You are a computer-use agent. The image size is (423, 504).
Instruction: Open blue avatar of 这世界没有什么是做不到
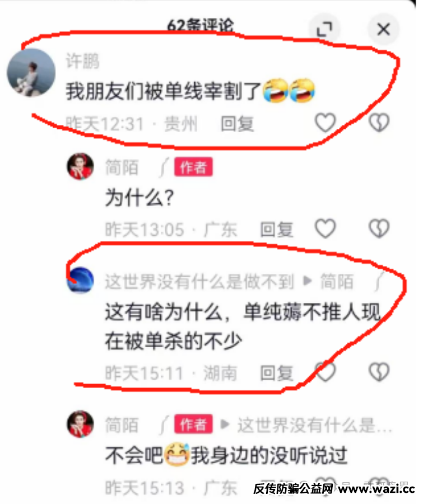click(x=80, y=280)
